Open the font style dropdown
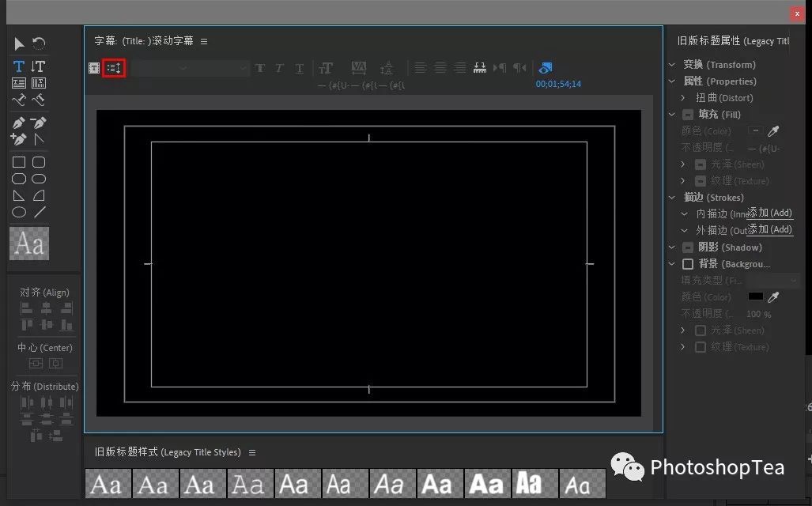 [x=220, y=68]
